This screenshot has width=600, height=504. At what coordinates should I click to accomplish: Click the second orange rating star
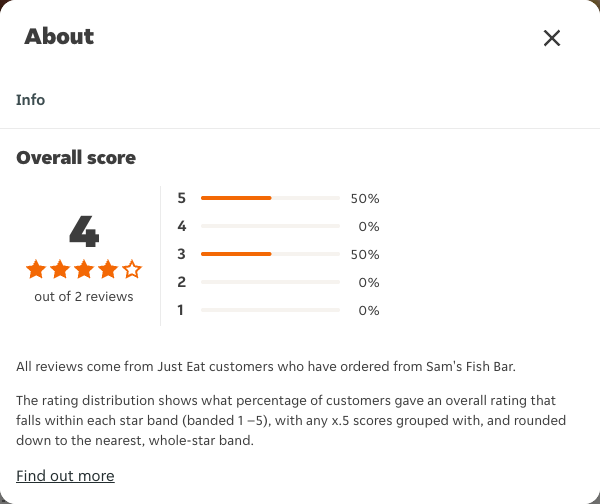[x=60, y=269]
